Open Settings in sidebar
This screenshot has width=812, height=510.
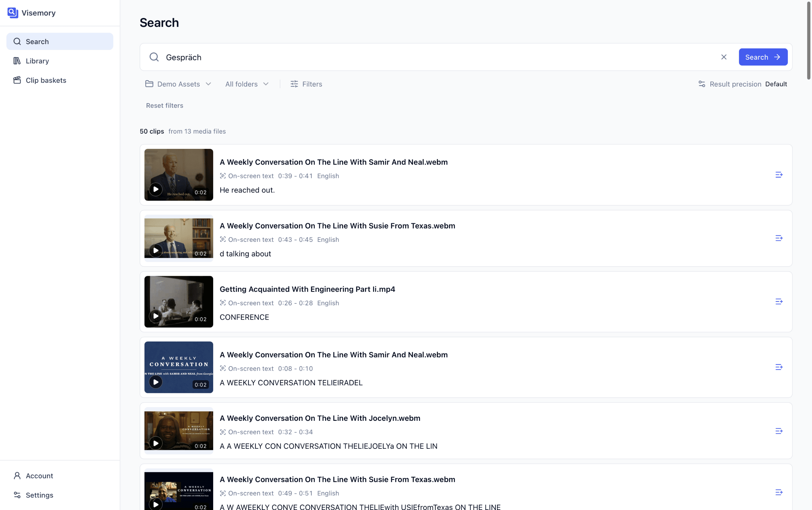click(x=60, y=495)
